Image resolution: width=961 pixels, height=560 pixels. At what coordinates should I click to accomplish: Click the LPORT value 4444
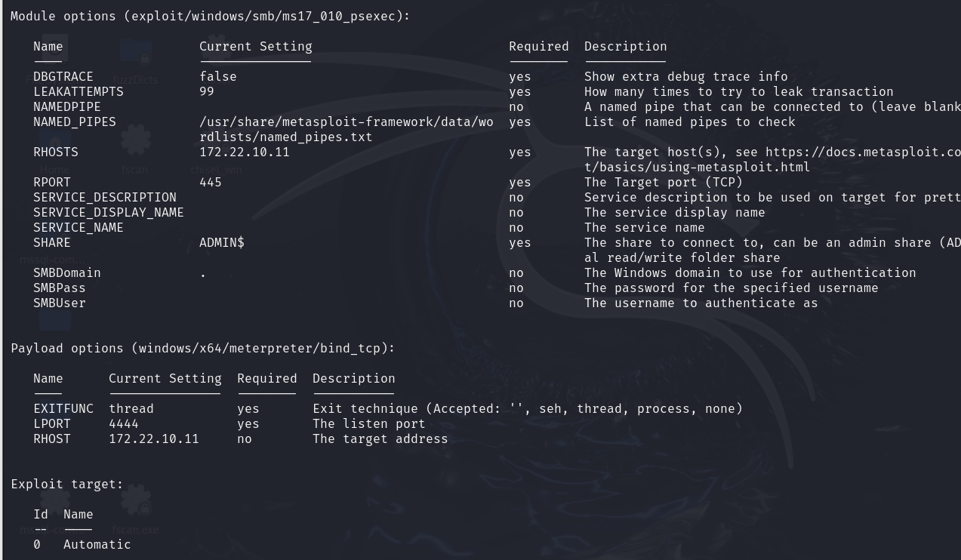(x=124, y=423)
